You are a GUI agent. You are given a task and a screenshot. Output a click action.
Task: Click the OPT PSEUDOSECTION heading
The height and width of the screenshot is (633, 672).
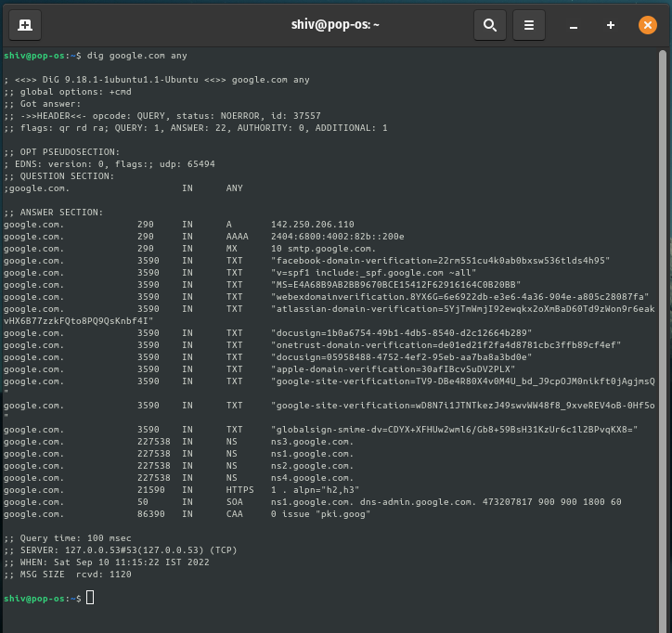tap(62, 151)
